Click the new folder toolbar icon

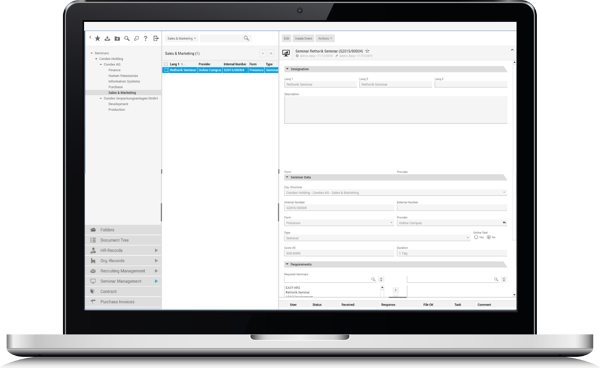click(x=117, y=38)
